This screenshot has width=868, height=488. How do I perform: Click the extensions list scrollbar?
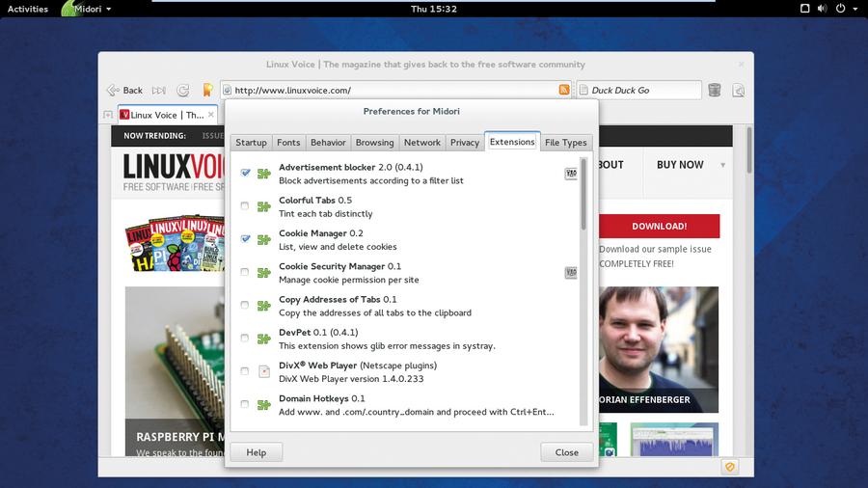tap(583, 194)
